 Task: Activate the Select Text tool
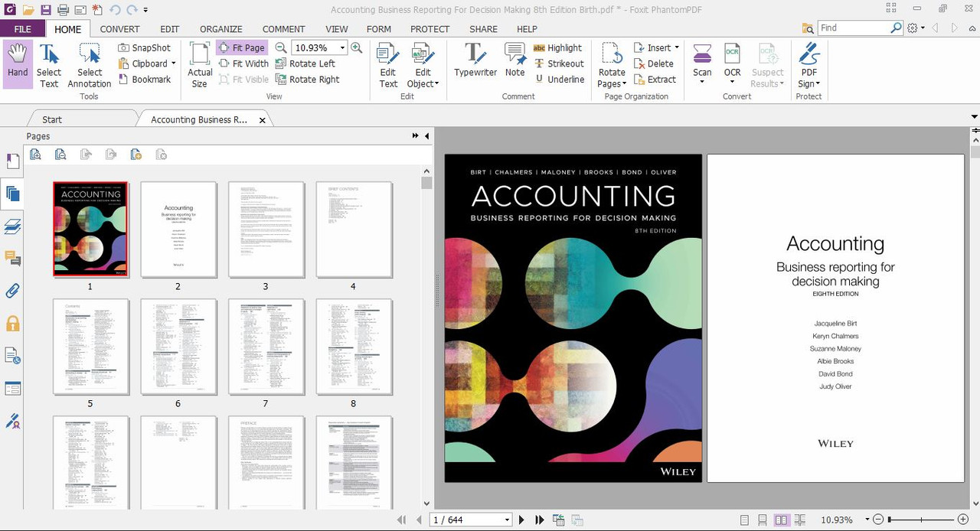[x=49, y=64]
